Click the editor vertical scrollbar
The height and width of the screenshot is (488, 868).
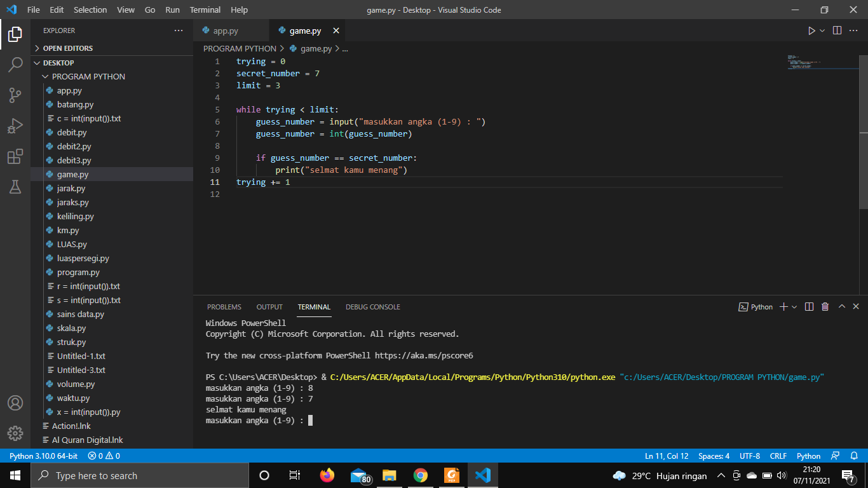(864, 132)
